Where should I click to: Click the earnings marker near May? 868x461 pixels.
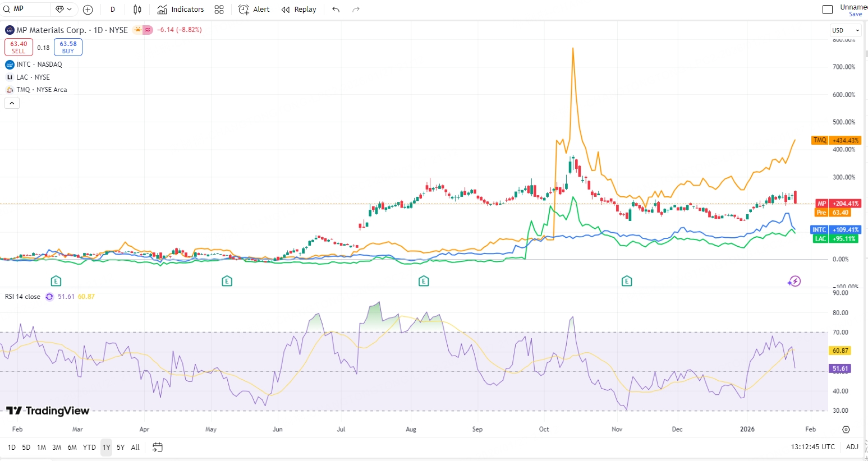point(227,281)
